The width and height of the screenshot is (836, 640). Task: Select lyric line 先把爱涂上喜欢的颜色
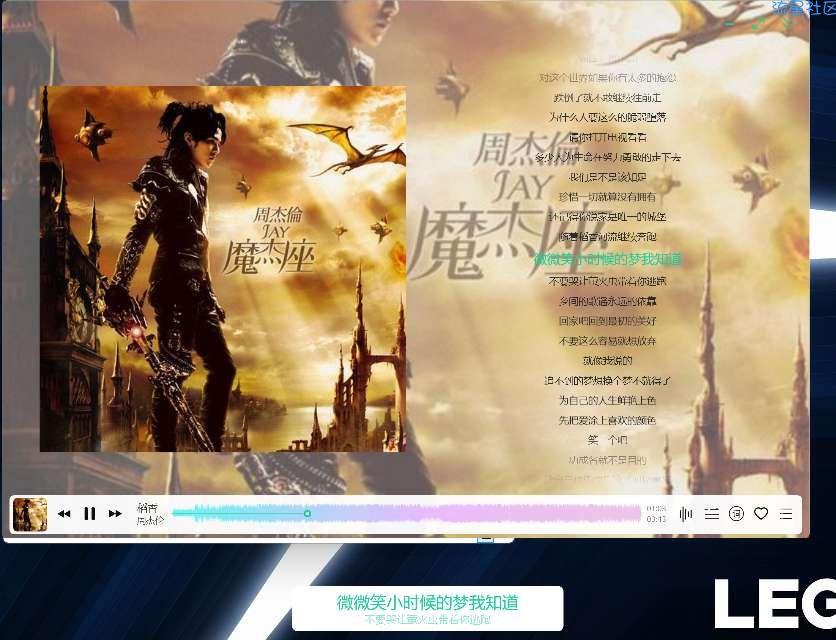607,420
